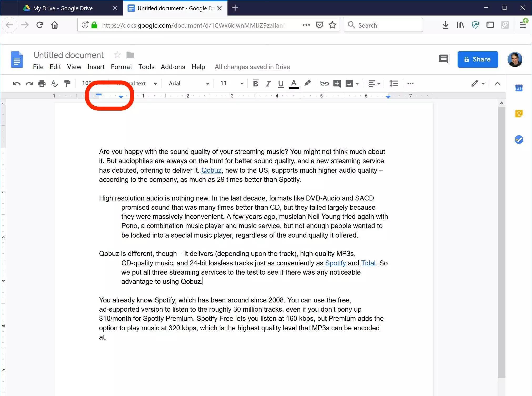The height and width of the screenshot is (396, 532).
Task: Click the text color A swatch
Action: click(294, 84)
